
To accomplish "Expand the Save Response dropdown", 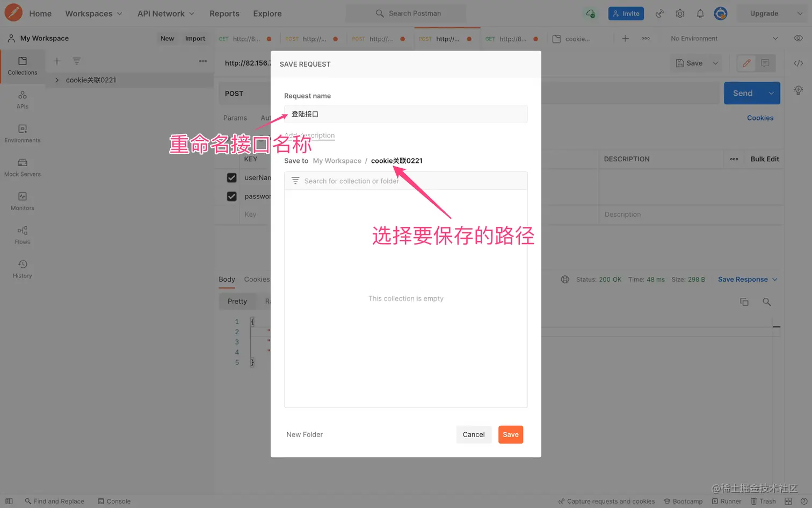I will [748, 280].
